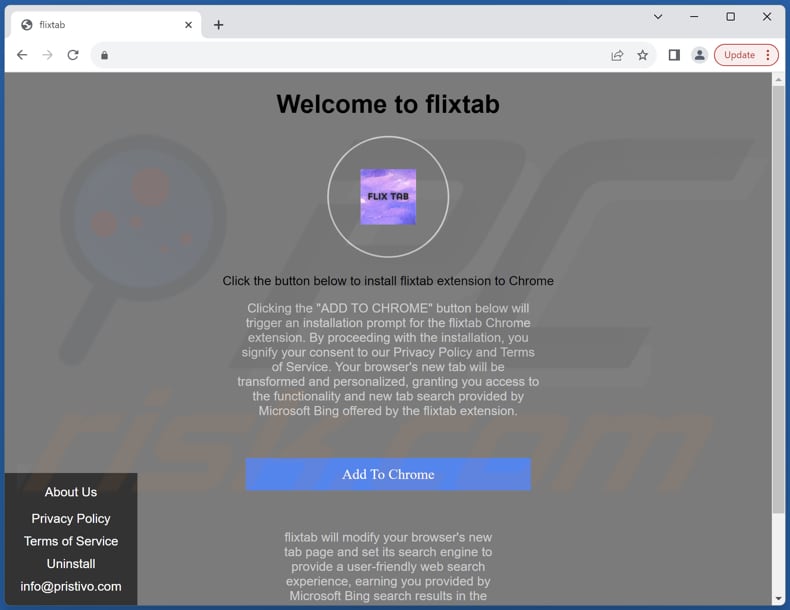Select the flixtab browser tab
The image size is (790, 610).
(106, 25)
